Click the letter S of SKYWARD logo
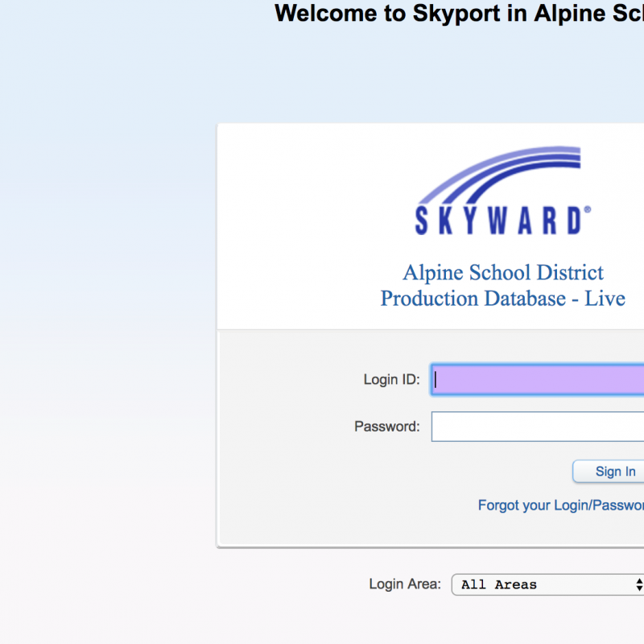Viewport: 644px width, 644px height. tap(421, 221)
